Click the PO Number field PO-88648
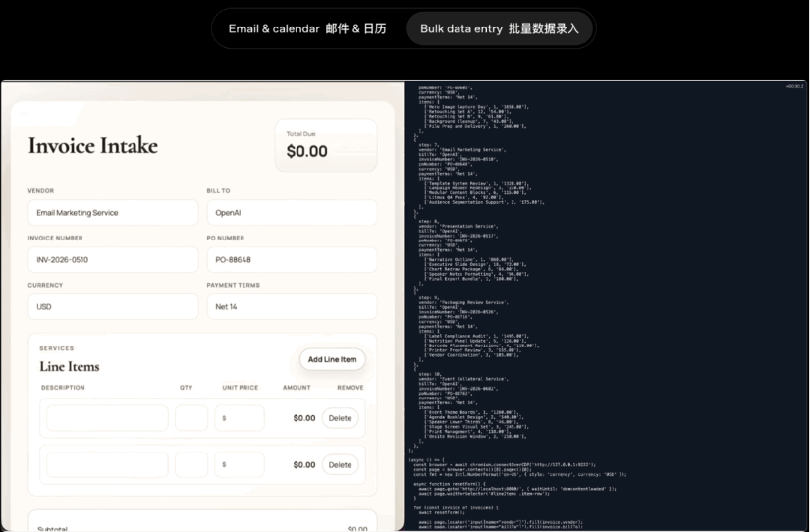 tap(292, 259)
